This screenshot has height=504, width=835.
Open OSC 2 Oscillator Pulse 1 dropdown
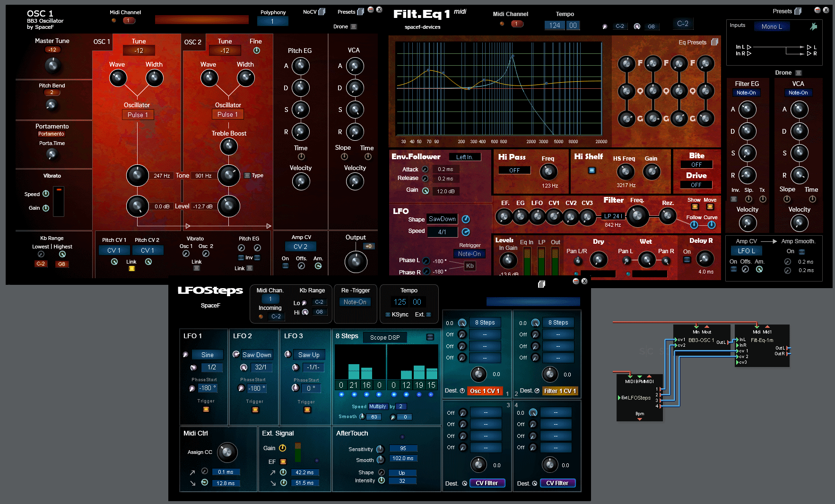(x=228, y=114)
